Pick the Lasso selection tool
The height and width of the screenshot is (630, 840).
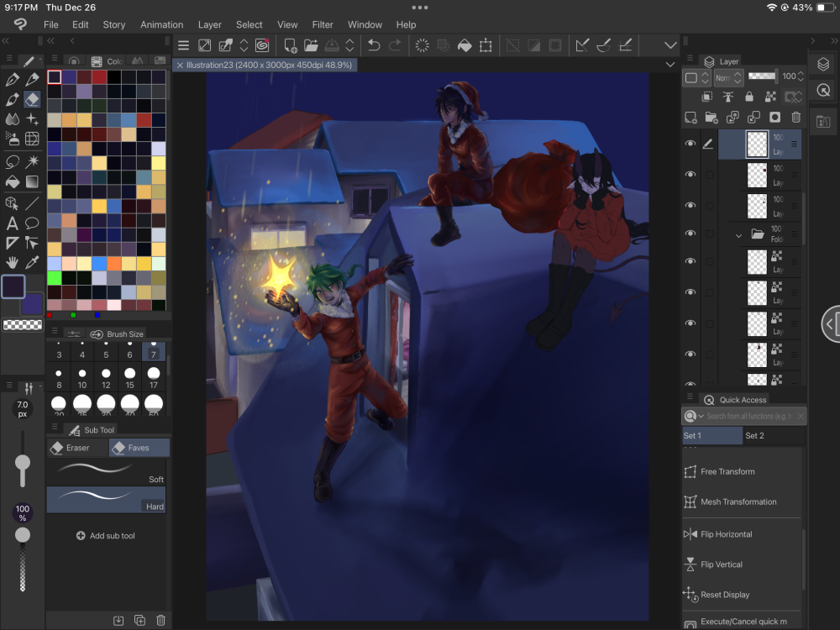(x=13, y=161)
